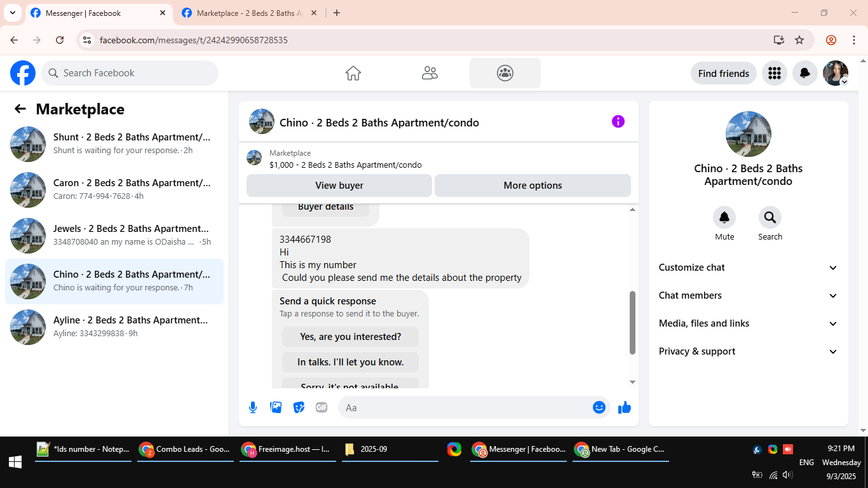Switch to the Marketplace 2 Beds tab
Image resolution: width=868 pixels, height=488 pixels.
[249, 13]
